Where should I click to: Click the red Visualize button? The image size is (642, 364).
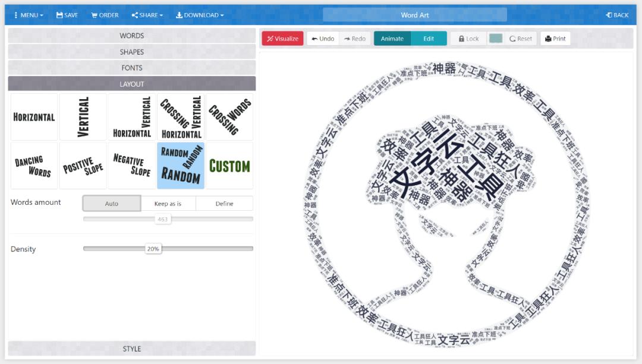pyautogui.click(x=282, y=39)
